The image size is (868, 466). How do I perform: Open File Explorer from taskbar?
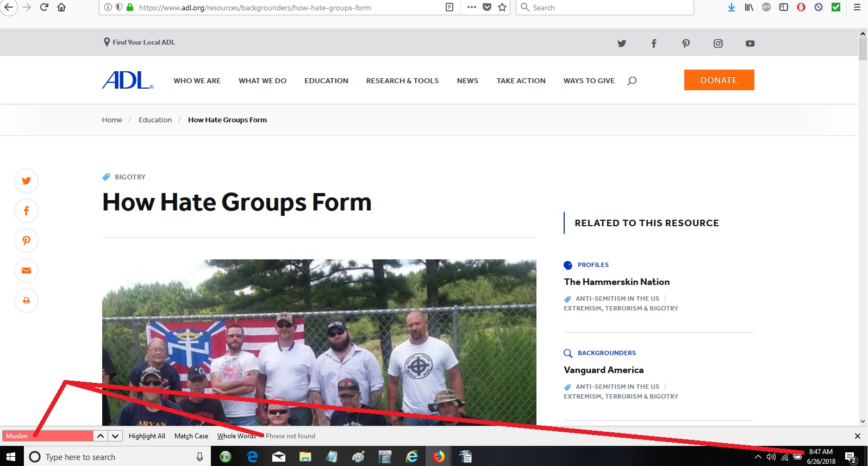pyautogui.click(x=305, y=457)
